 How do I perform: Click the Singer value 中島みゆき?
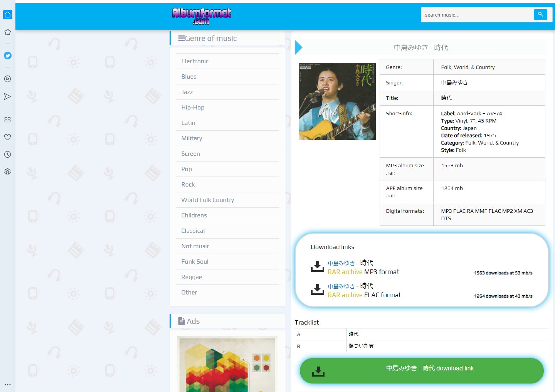point(454,82)
